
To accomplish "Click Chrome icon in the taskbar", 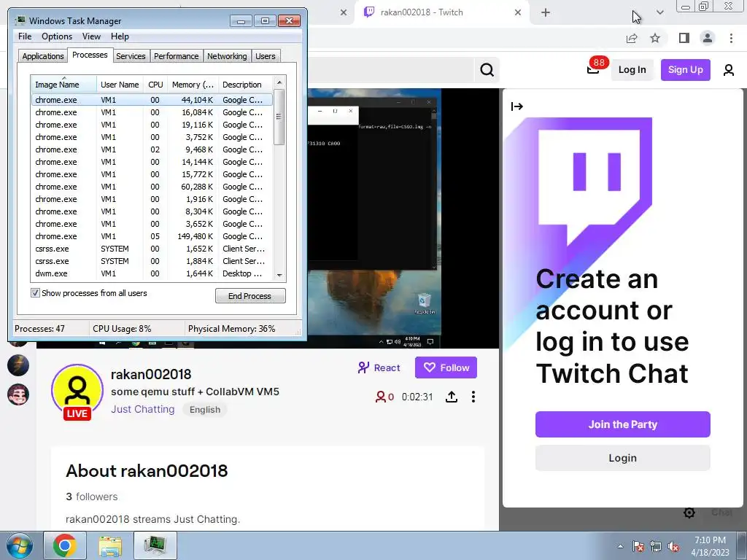I will tap(65, 545).
